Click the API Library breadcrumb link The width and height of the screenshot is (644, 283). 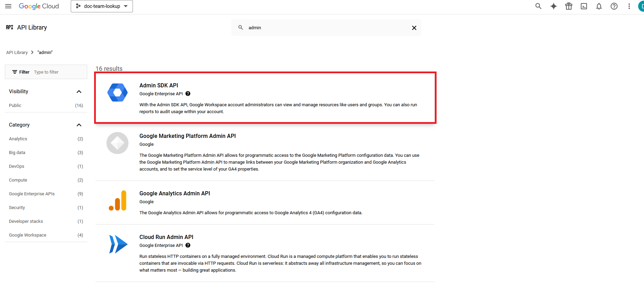pyautogui.click(x=17, y=53)
